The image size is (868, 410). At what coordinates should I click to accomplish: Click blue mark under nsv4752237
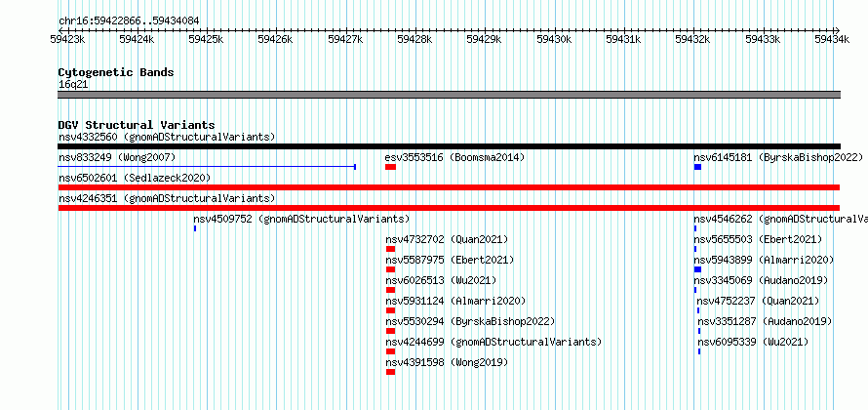click(x=698, y=310)
